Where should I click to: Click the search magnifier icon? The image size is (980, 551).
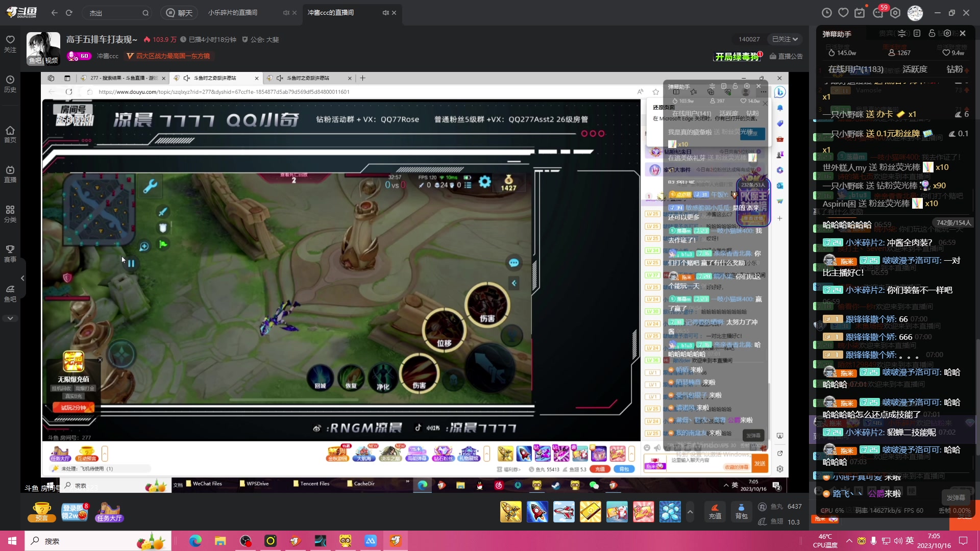point(145,13)
